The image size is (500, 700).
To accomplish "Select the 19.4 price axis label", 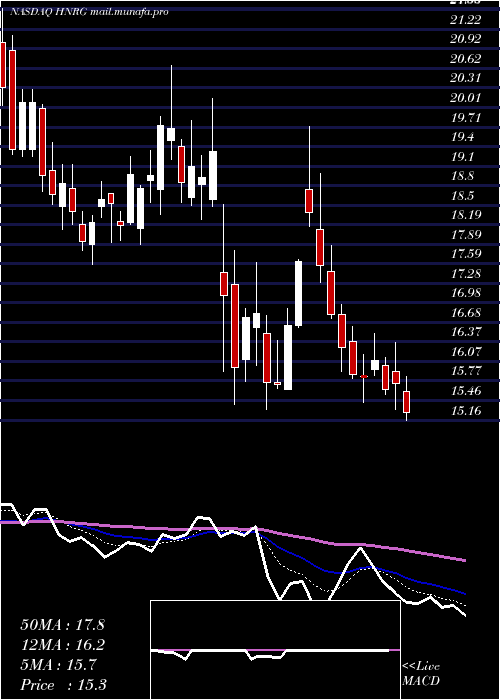I will (x=463, y=138).
